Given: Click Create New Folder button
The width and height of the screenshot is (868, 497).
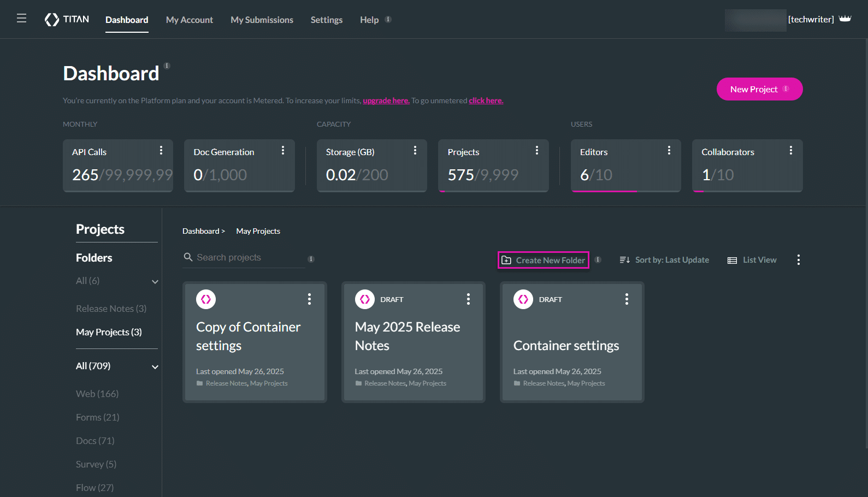Looking at the screenshot, I should tap(544, 260).
